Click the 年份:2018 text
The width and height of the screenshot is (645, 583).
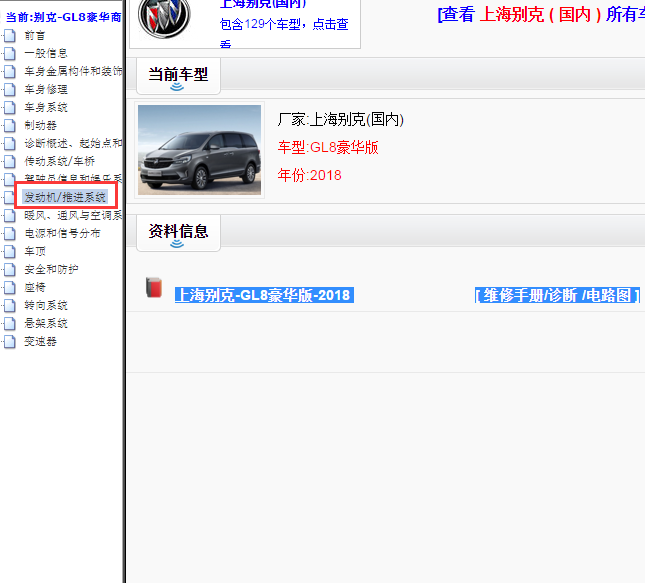(x=309, y=175)
